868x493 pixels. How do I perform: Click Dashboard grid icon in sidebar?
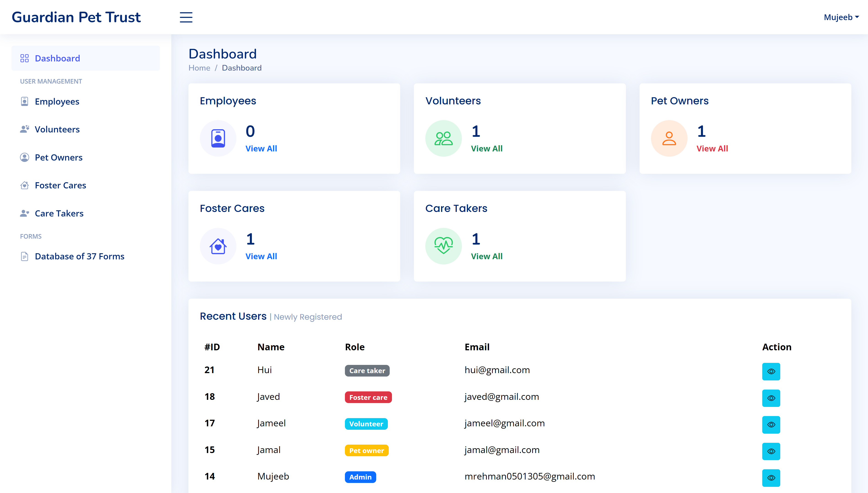point(24,58)
